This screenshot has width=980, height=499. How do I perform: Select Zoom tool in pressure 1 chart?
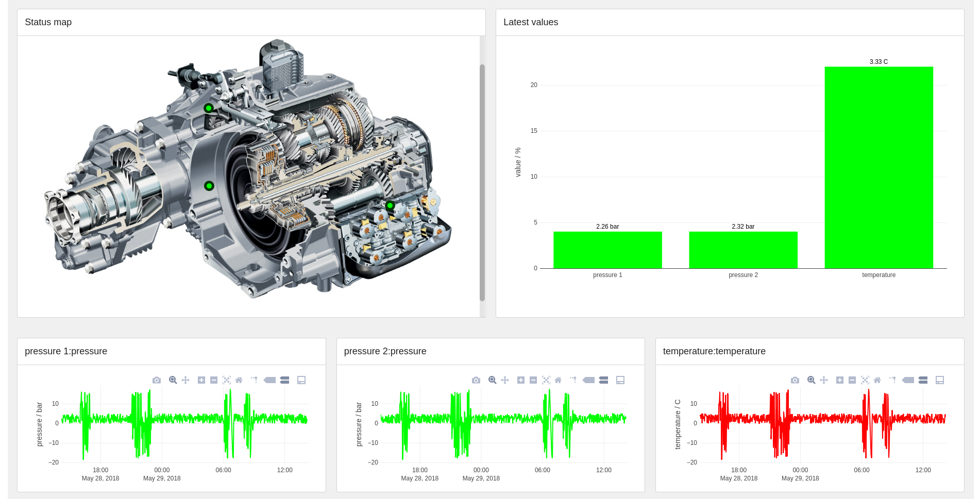173,380
